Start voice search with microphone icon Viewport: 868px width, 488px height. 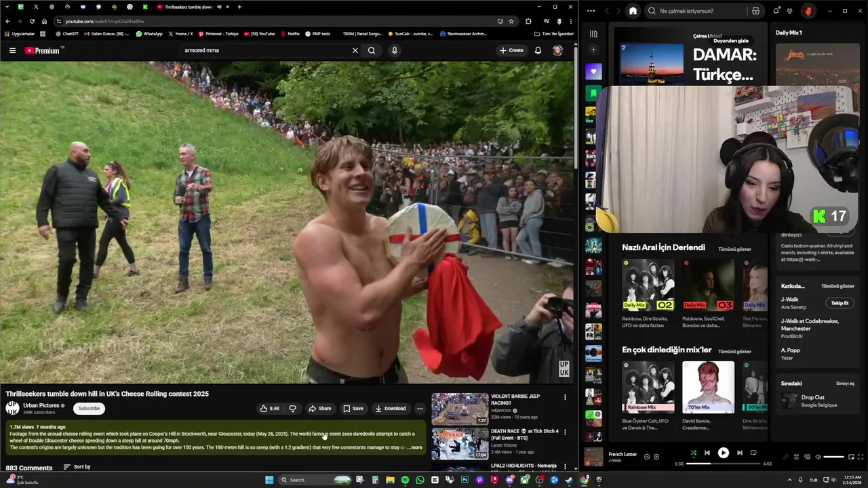pyautogui.click(x=394, y=50)
